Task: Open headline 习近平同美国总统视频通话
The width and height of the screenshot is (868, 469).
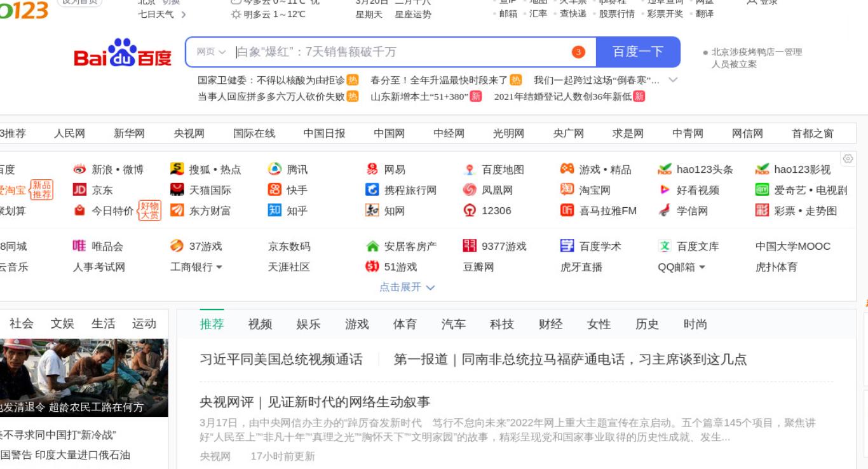Action: pos(281,360)
